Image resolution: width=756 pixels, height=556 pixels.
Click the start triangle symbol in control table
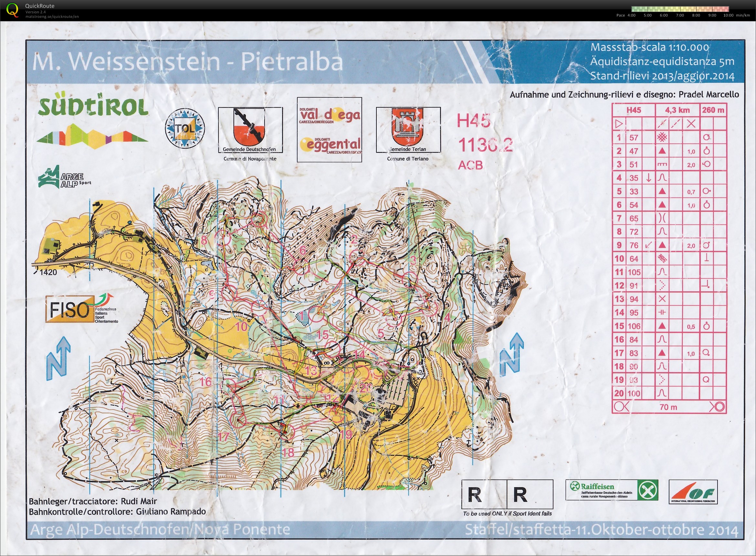[619, 124]
